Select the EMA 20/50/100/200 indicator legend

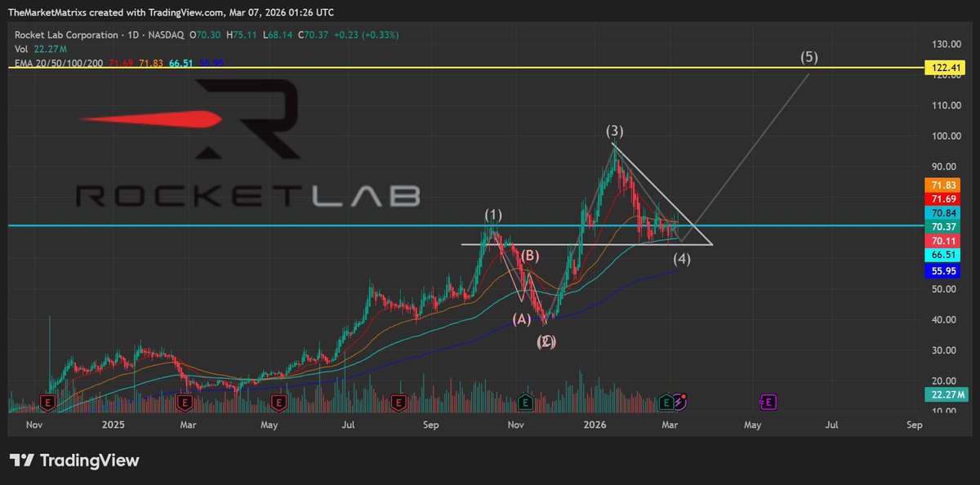(59, 63)
